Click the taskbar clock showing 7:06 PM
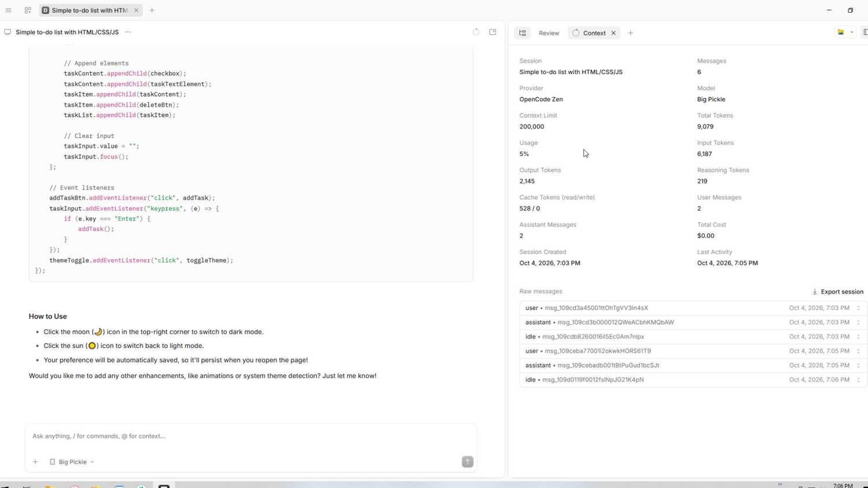Viewport: 868px width, 488px height. [843, 485]
